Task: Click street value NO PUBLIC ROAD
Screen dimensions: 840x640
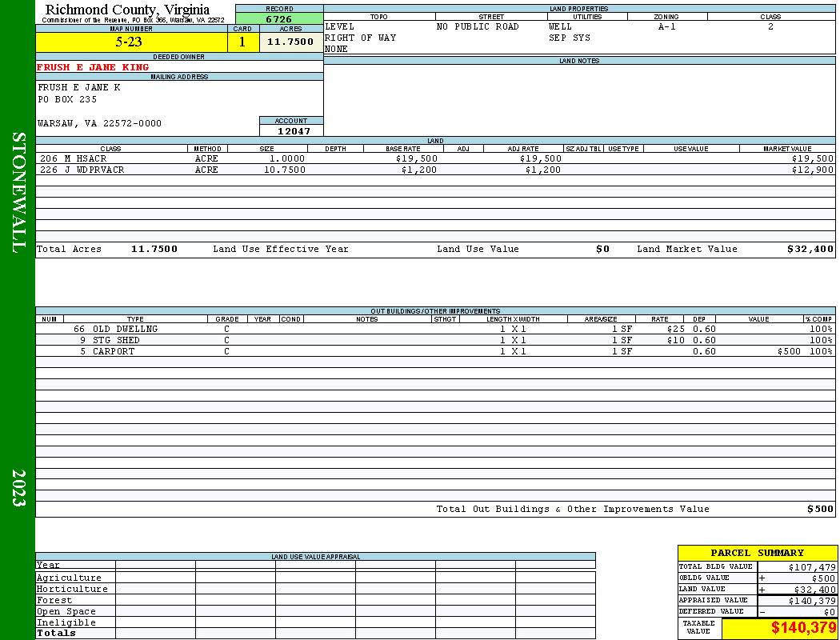Action: click(478, 26)
